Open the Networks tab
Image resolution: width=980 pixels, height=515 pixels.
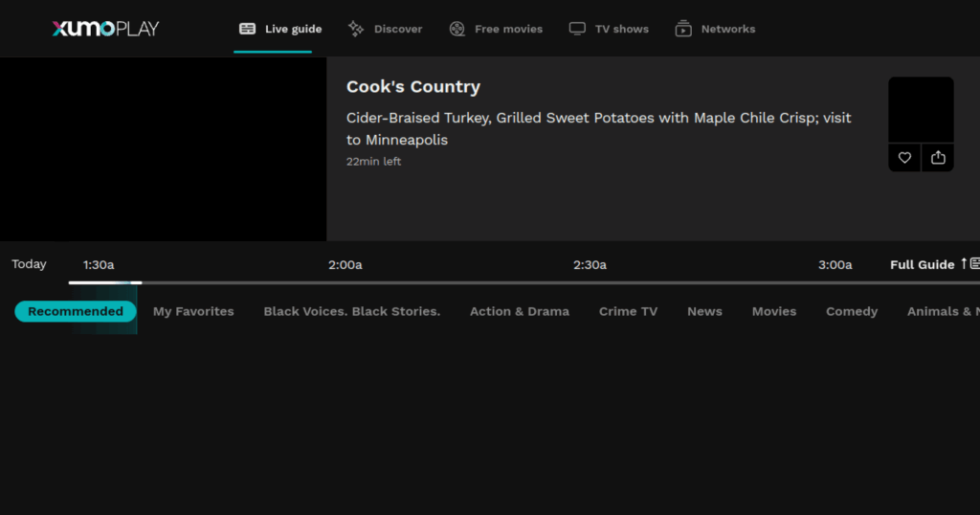pos(716,29)
